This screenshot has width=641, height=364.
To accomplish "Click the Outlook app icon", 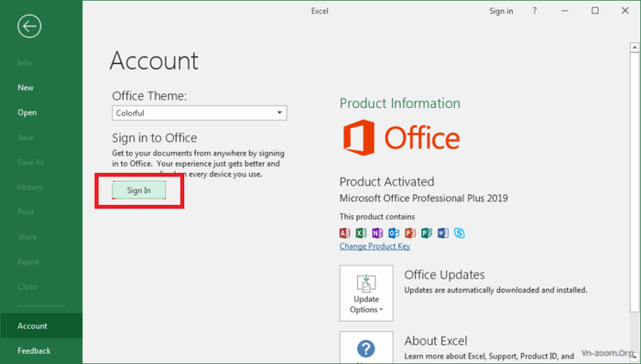I will (x=394, y=233).
